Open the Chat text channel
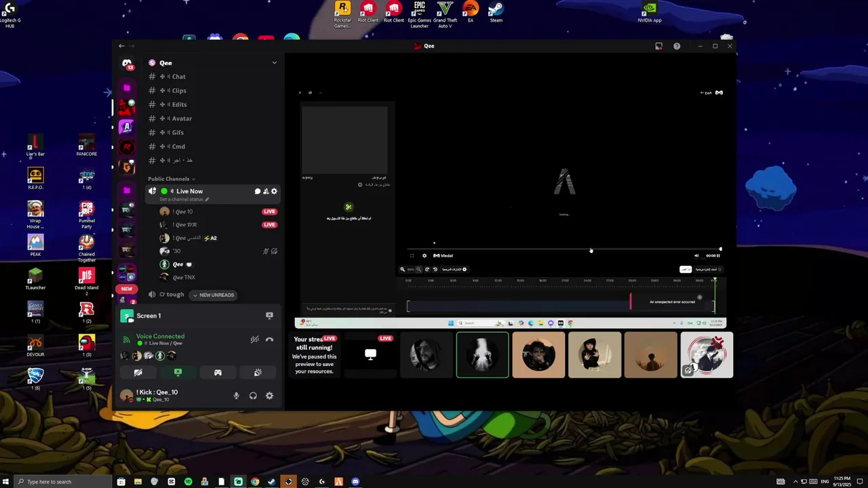Image resolution: width=868 pixels, height=488 pixels. point(212,77)
